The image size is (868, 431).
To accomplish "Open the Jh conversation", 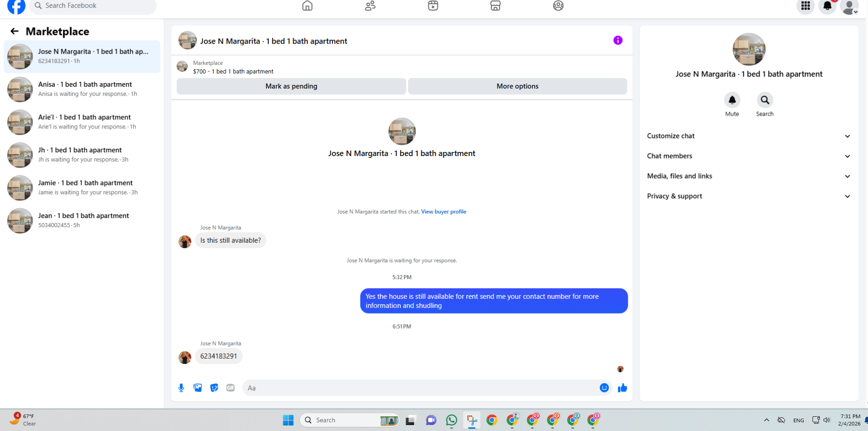I will pos(82,155).
